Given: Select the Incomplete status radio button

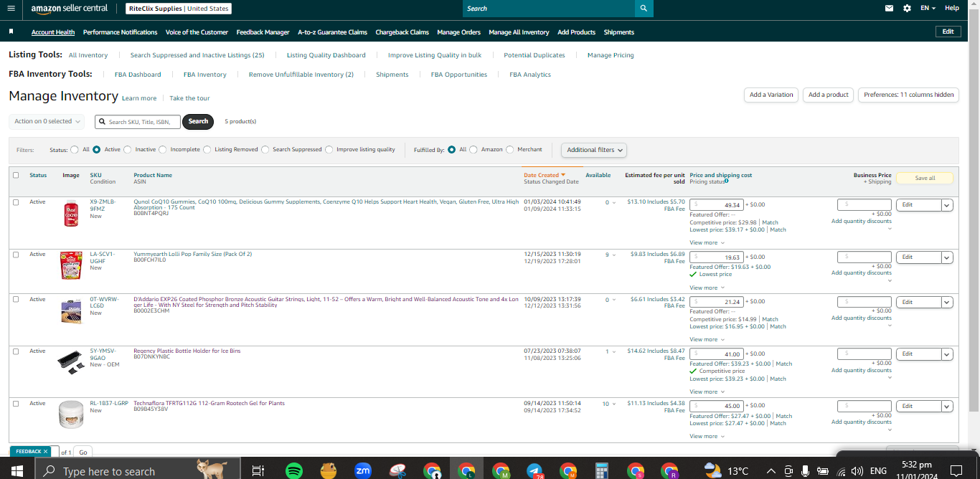Looking at the screenshot, I should [163, 150].
